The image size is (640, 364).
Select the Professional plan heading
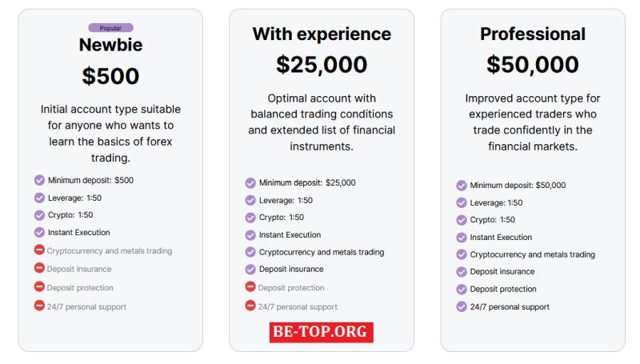pos(533,34)
